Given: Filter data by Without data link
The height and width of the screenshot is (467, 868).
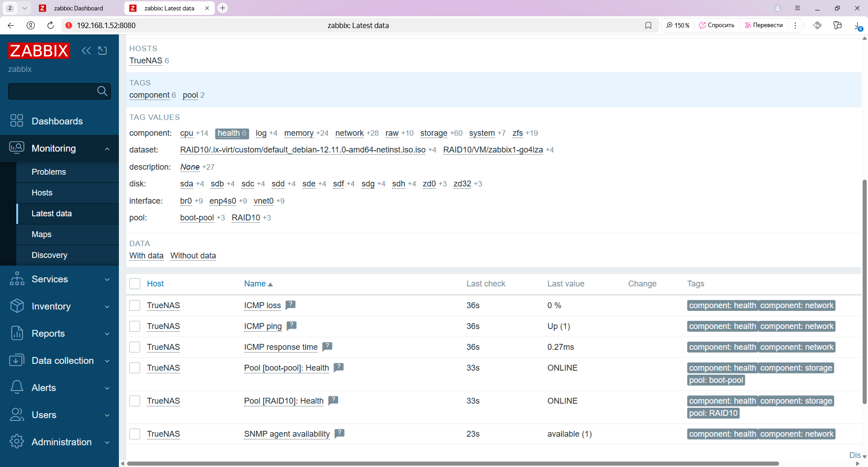Looking at the screenshot, I should (193, 256).
